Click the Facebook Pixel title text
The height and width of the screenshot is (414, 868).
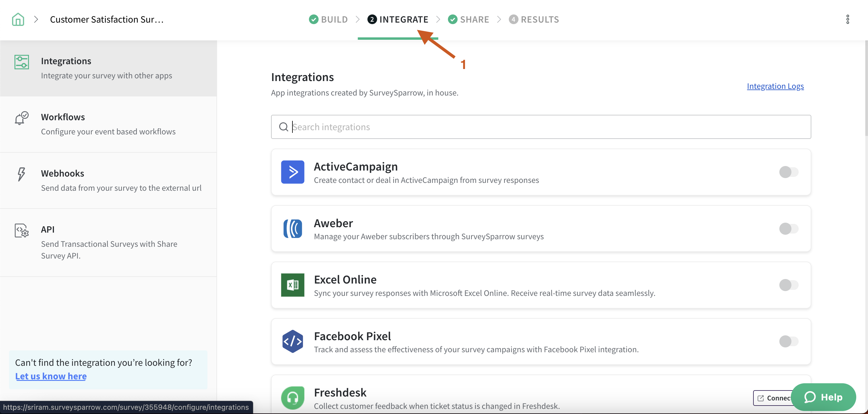[x=352, y=336]
